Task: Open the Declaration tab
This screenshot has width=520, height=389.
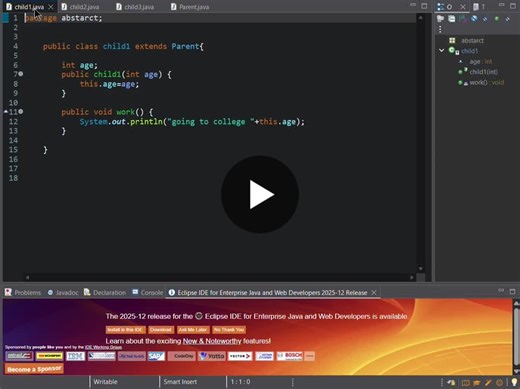Action: point(105,292)
